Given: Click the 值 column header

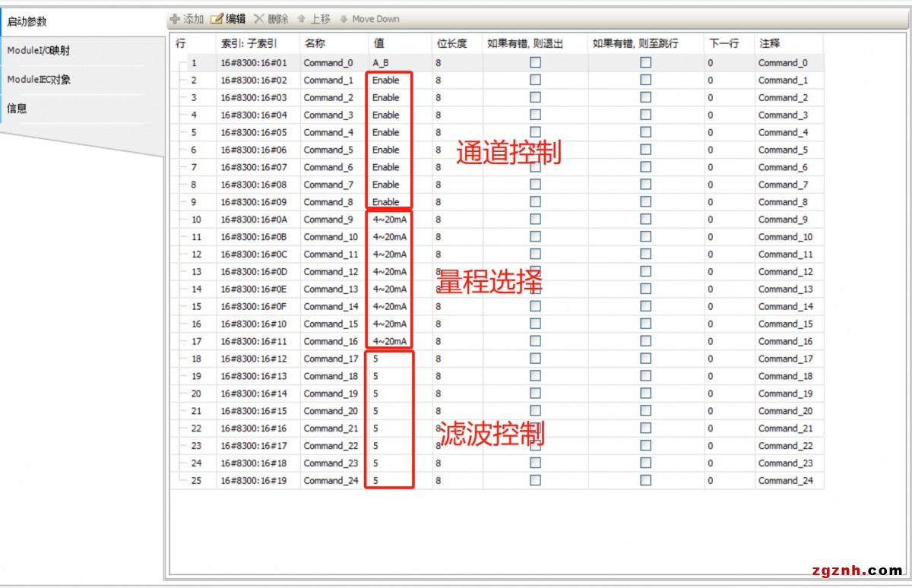Looking at the screenshot, I should point(378,43).
